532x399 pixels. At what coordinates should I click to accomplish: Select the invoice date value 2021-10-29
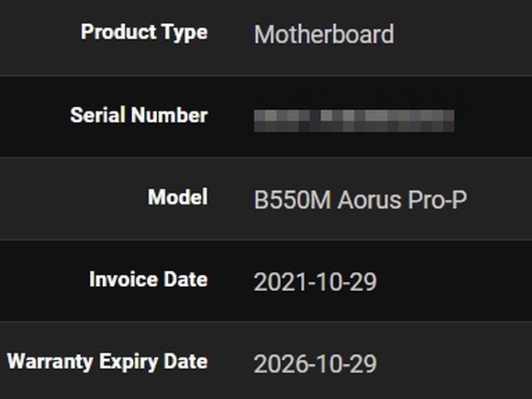[x=315, y=282]
